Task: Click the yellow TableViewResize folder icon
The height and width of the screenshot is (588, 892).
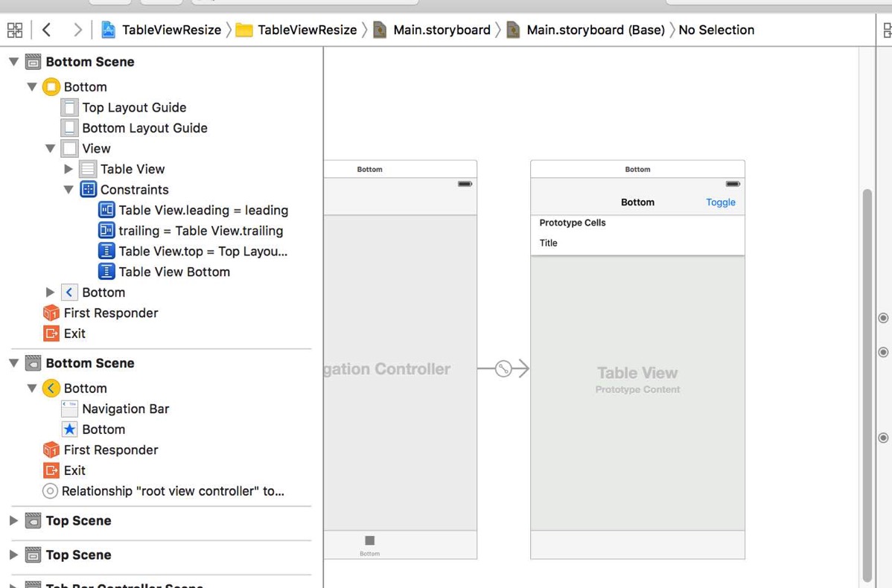Action: 244,30
